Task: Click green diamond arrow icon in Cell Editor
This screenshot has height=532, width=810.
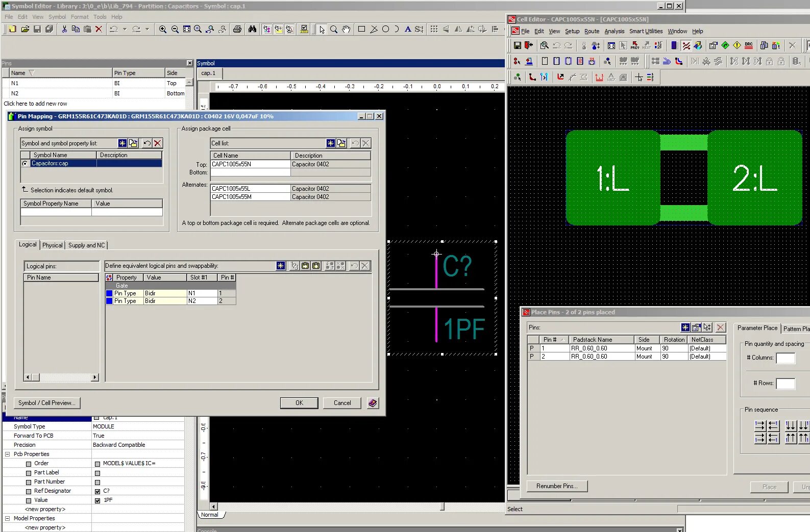Action: [x=725, y=45]
